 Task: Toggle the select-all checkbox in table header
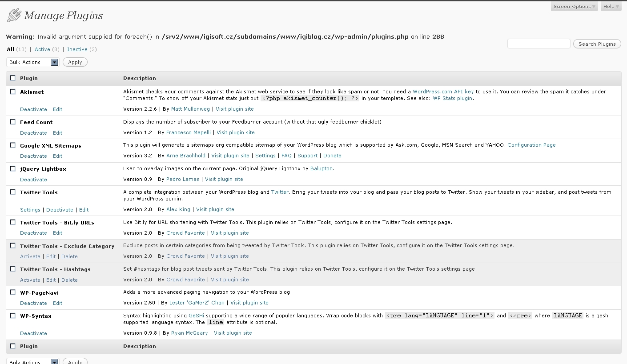[12, 78]
